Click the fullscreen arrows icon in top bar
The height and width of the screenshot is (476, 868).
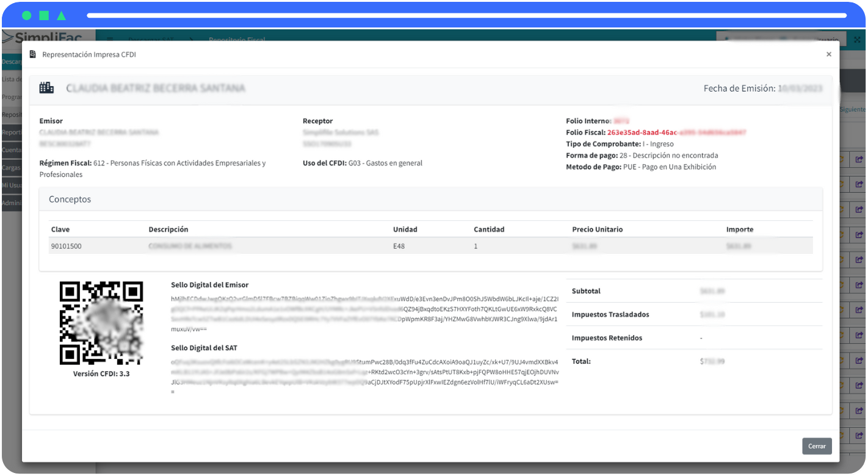coord(856,40)
